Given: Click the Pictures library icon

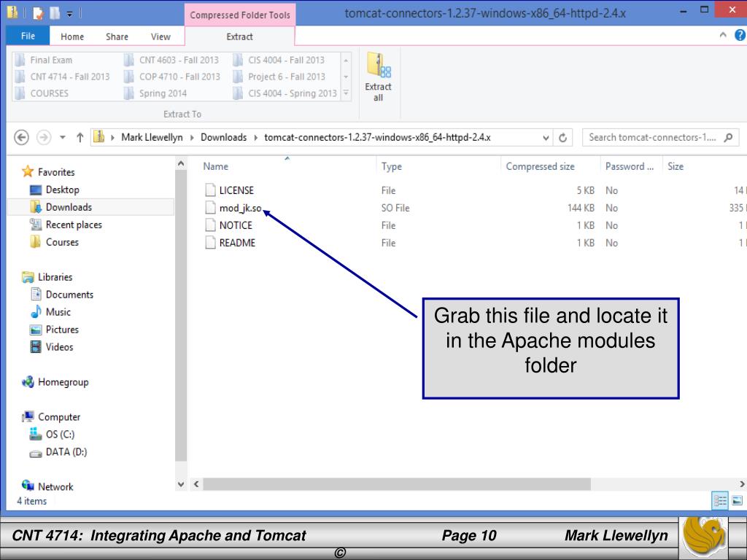Looking at the screenshot, I should [36, 330].
